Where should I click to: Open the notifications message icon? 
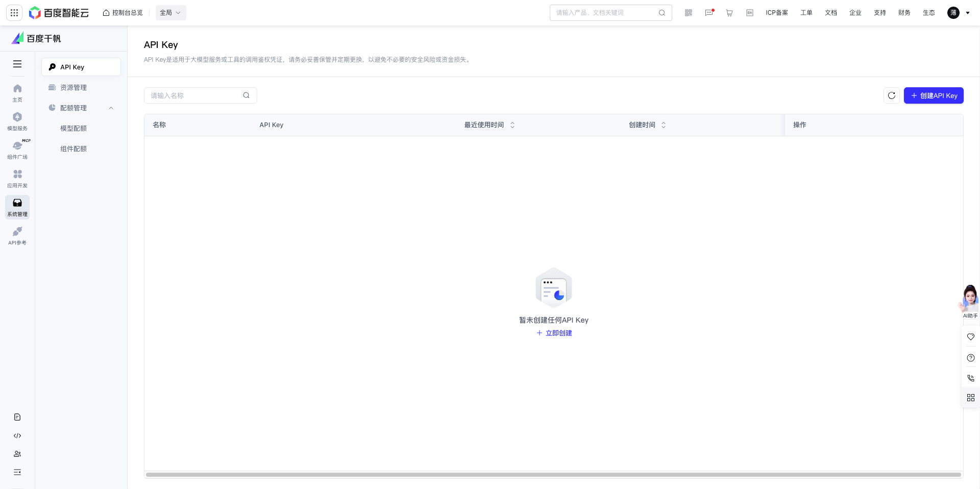tap(709, 13)
